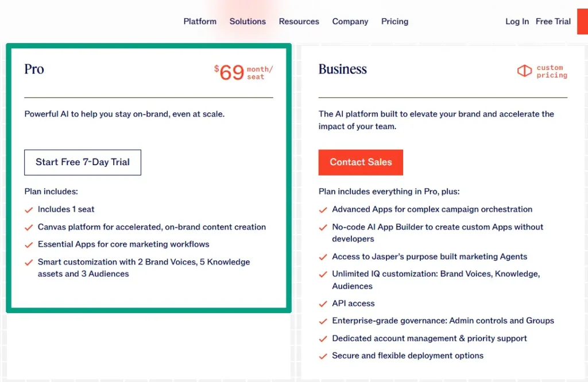Click the Free Trial link in header

[x=553, y=21]
